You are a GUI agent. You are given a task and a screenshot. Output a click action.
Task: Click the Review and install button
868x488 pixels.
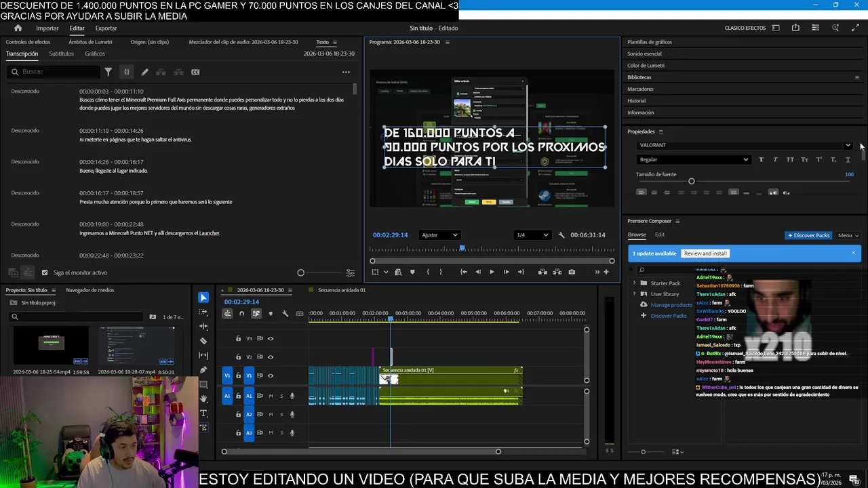click(x=705, y=253)
